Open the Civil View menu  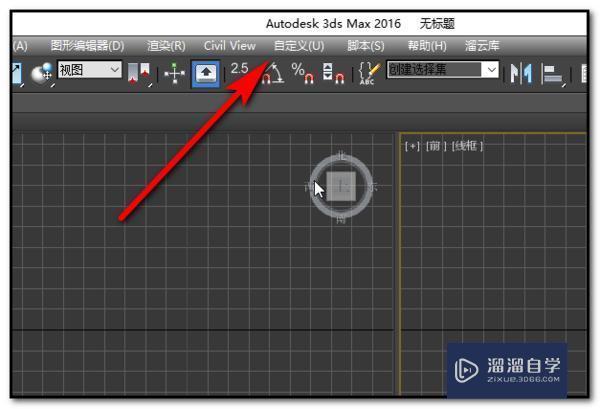pyautogui.click(x=230, y=46)
